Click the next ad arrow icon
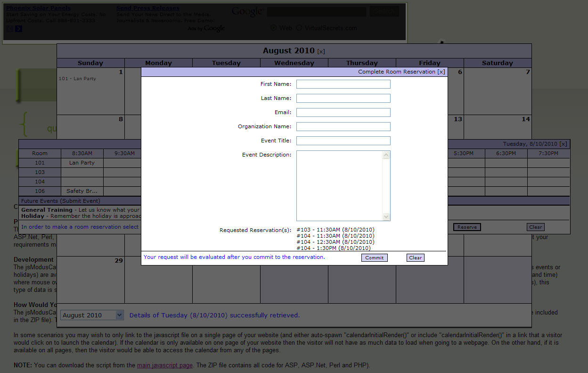 coord(18,29)
